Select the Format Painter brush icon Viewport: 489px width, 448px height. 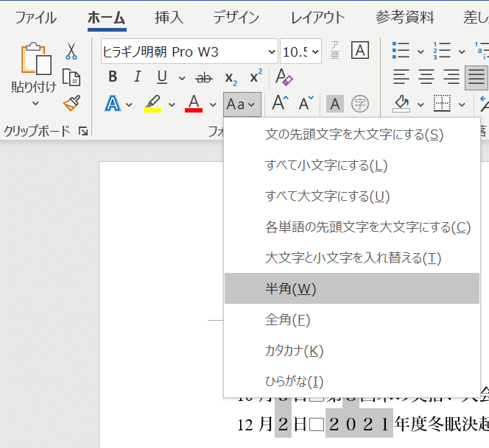71,103
